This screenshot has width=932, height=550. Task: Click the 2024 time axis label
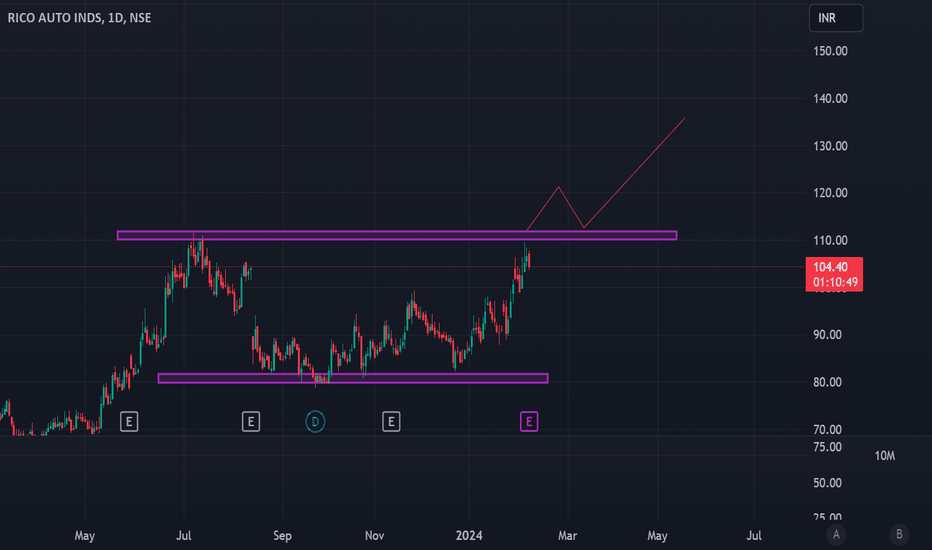[x=469, y=536]
